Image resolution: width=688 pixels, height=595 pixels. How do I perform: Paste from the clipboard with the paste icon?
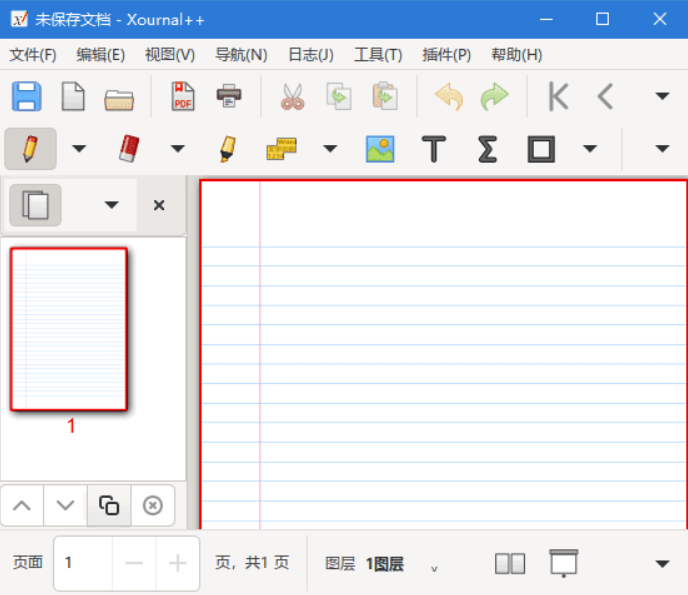pos(385,96)
